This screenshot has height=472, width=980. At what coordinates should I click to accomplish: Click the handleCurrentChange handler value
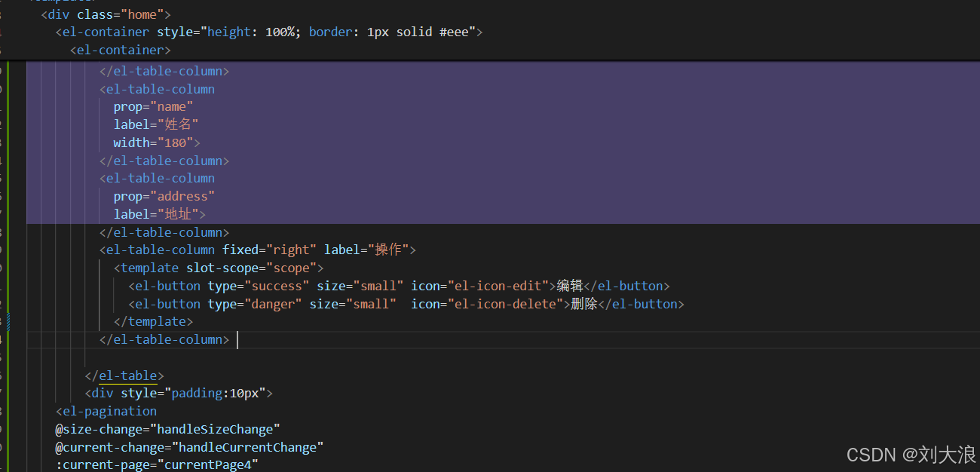coord(237,447)
